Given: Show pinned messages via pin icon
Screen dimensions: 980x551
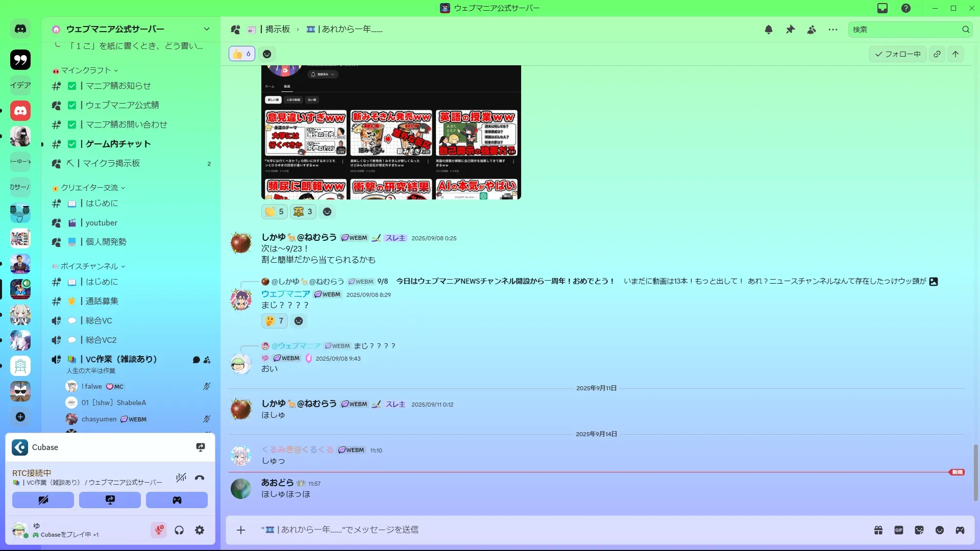Looking at the screenshot, I should (790, 30).
